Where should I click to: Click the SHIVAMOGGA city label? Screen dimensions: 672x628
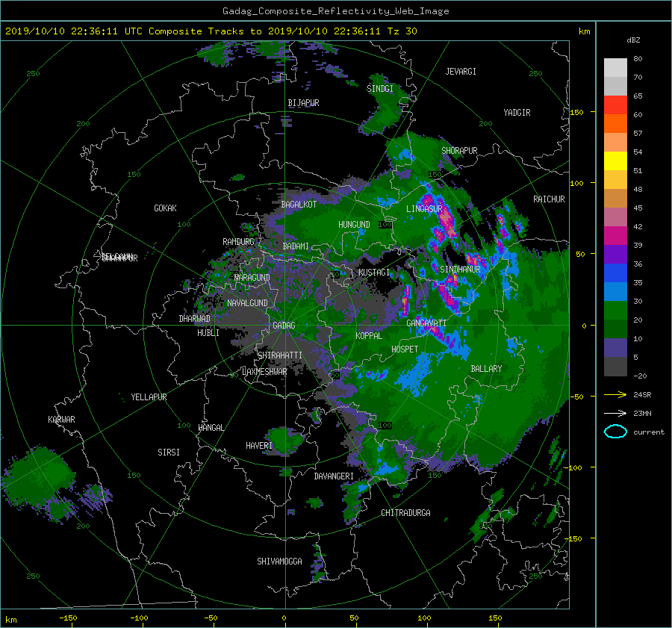click(279, 562)
